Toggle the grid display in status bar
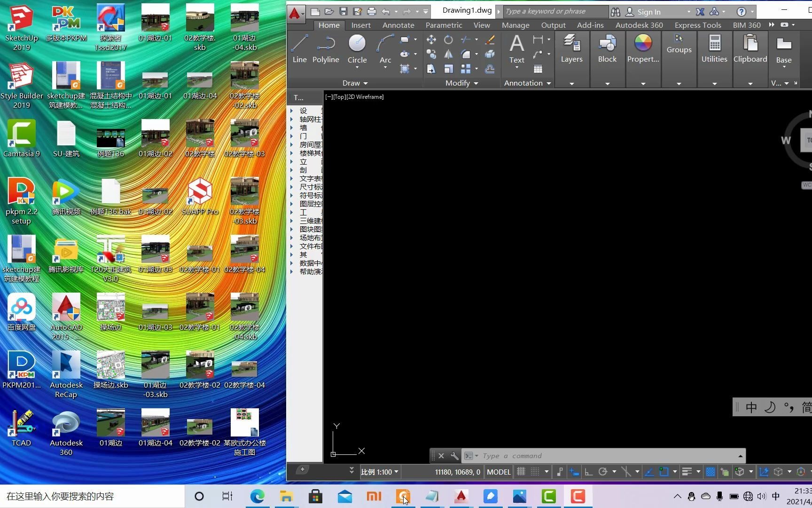The height and width of the screenshot is (508, 812). click(x=521, y=472)
